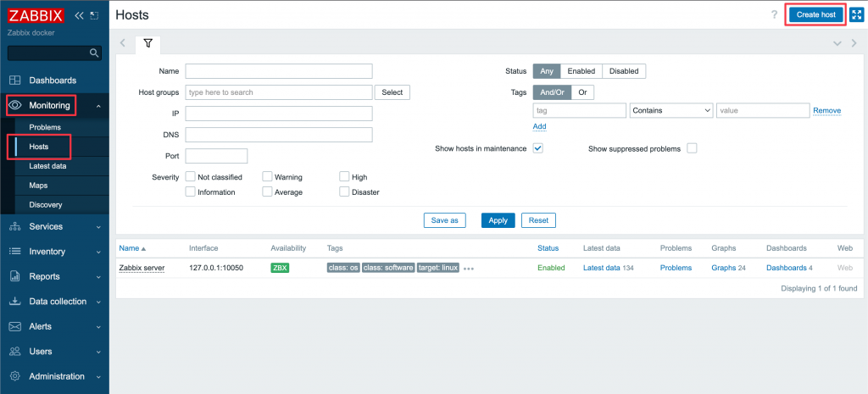Open Hosts under Monitoring
The image size is (868, 394).
(x=39, y=147)
